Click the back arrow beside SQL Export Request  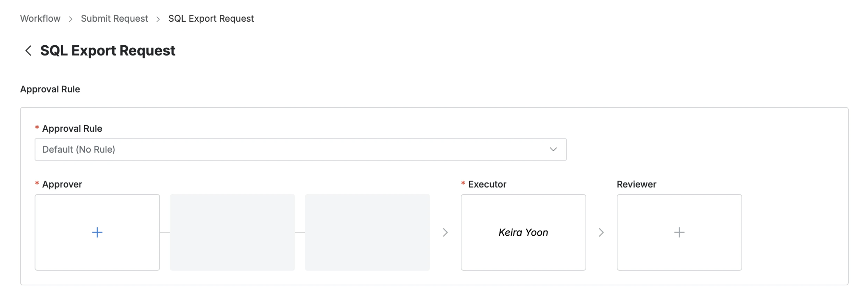[x=28, y=51]
